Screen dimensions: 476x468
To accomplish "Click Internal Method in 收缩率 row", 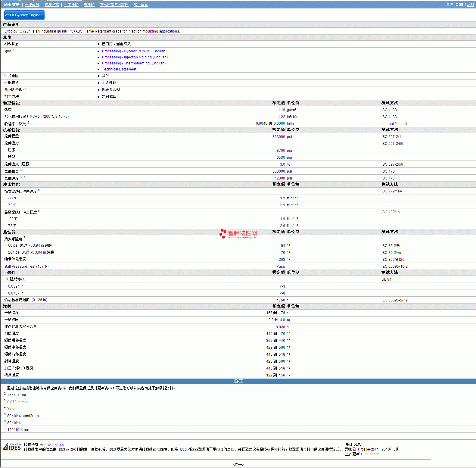I will (394, 124).
